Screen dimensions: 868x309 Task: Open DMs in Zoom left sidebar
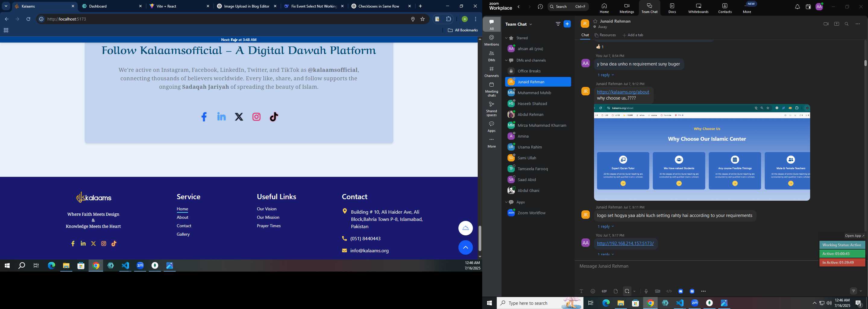[492, 56]
